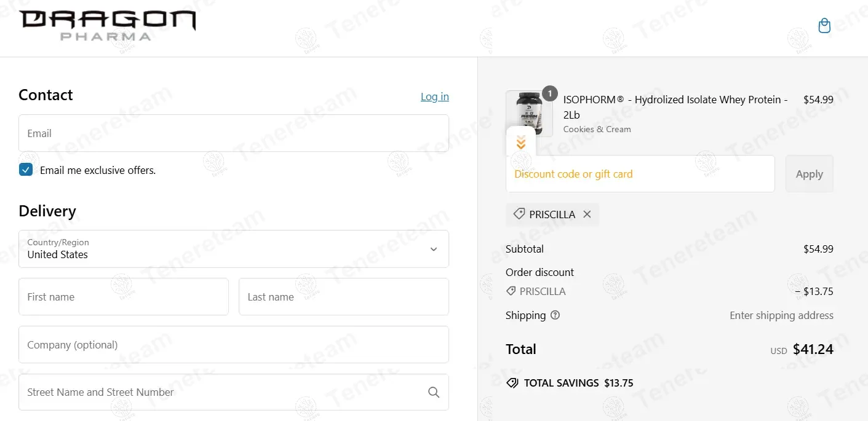868x421 pixels.
Task: Click the Total Savings tag icon
Action: (x=512, y=383)
